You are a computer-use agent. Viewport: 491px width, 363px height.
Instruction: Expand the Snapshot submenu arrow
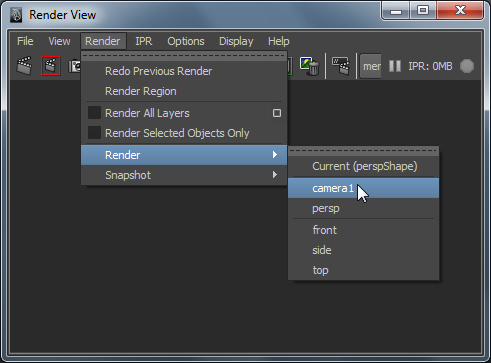coord(275,175)
